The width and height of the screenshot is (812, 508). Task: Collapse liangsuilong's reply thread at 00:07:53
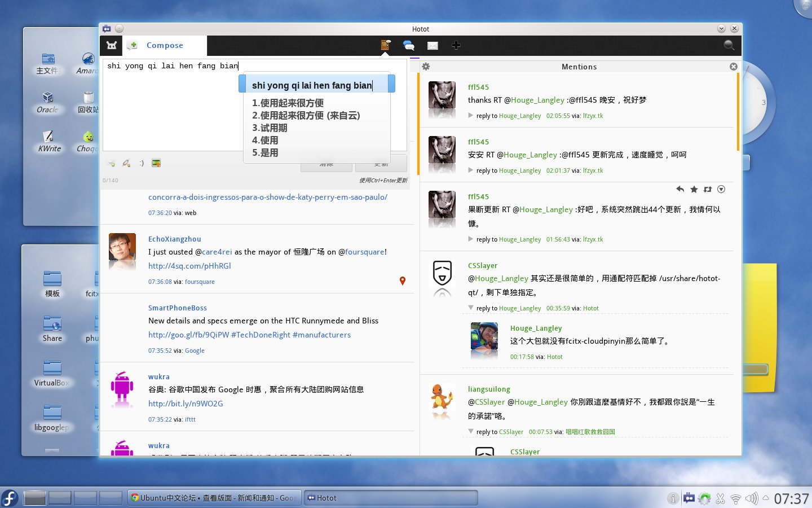(471, 431)
